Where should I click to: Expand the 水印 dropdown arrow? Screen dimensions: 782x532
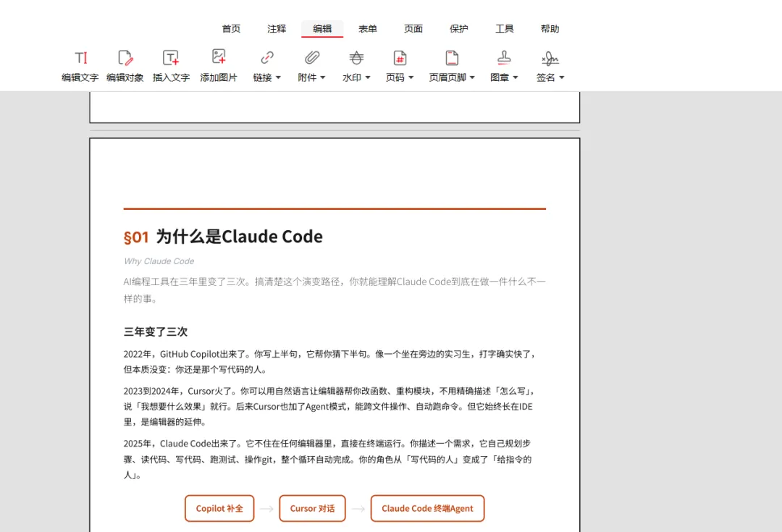[x=368, y=77]
